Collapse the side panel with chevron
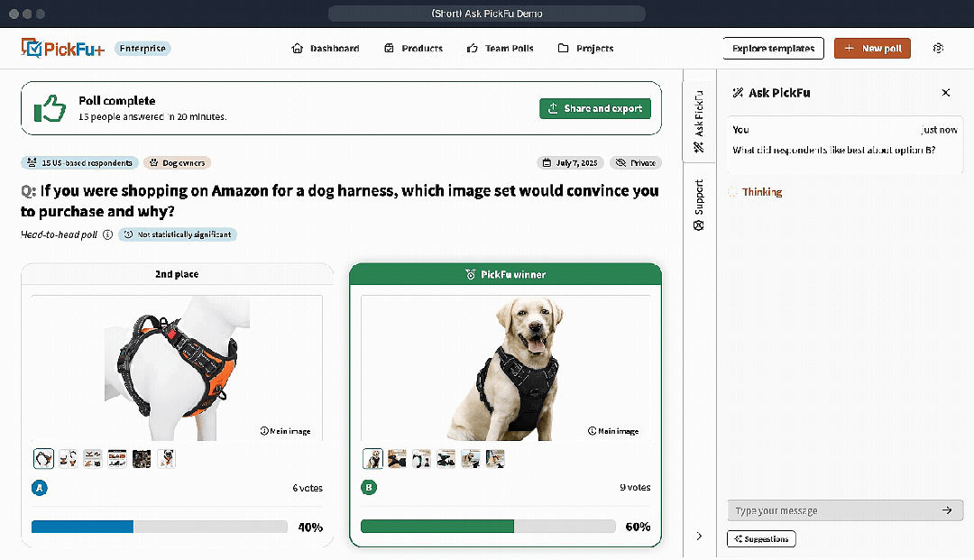Image resolution: width=974 pixels, height=560 pixels. click(x=699, y=537)
